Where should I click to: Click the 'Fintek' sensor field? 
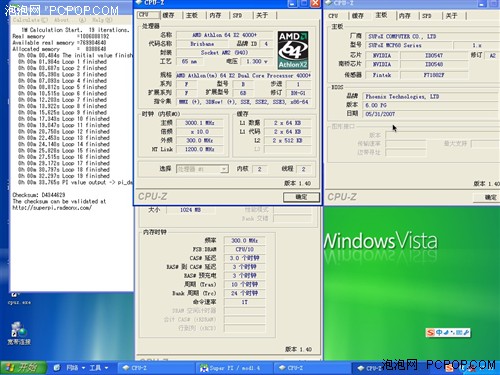pos(382,75)
